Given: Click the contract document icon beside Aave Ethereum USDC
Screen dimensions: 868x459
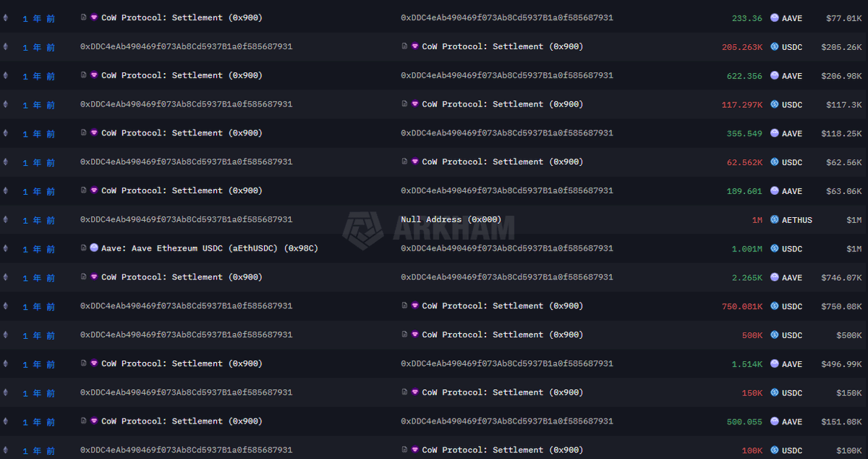Looking at the screenshot, I should 84,248.
